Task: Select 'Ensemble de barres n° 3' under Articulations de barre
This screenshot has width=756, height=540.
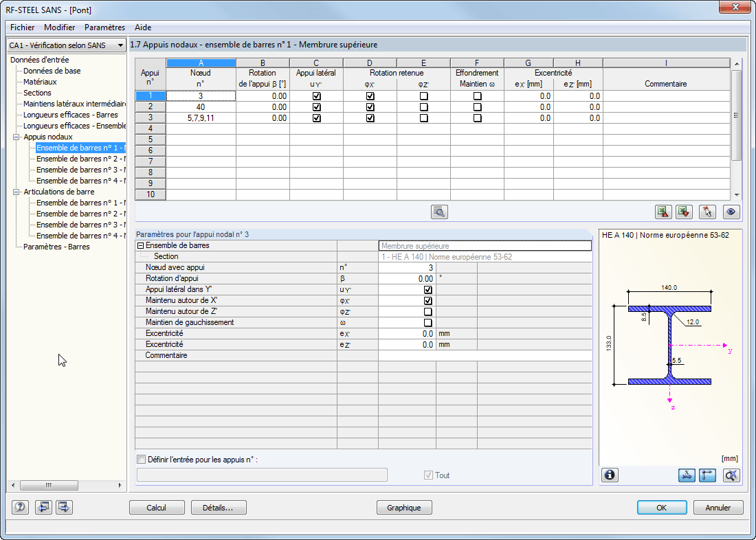Action: [x=81, y=225]
